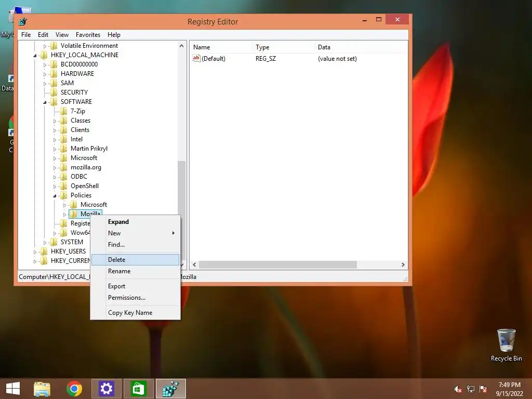The width and height of the screenshot is (532, 399).
Task: Open the View menu
Action: (62, 35)
